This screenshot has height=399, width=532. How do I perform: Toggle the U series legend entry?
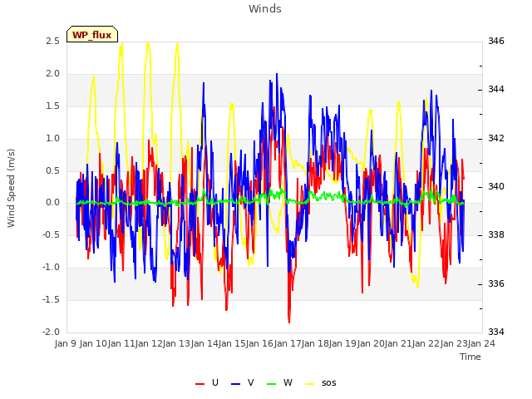207,382
